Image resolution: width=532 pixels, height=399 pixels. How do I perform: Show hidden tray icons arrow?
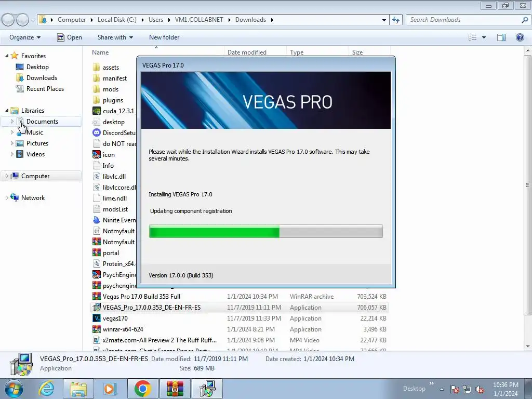click(x=442, y=390)
